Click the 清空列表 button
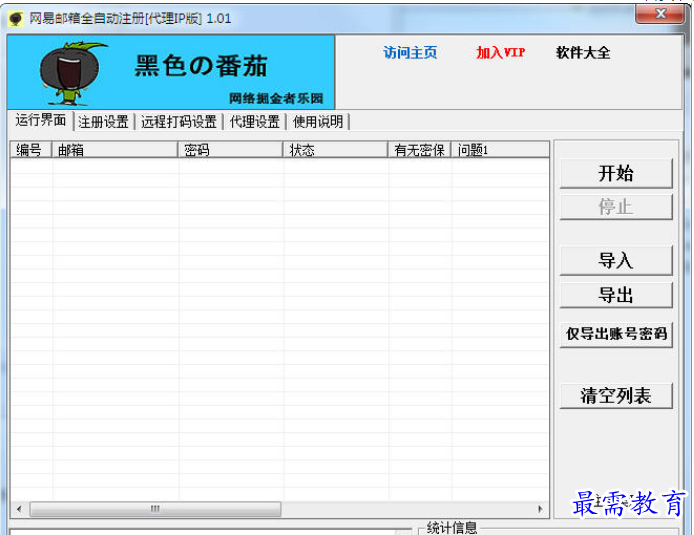 616,396
